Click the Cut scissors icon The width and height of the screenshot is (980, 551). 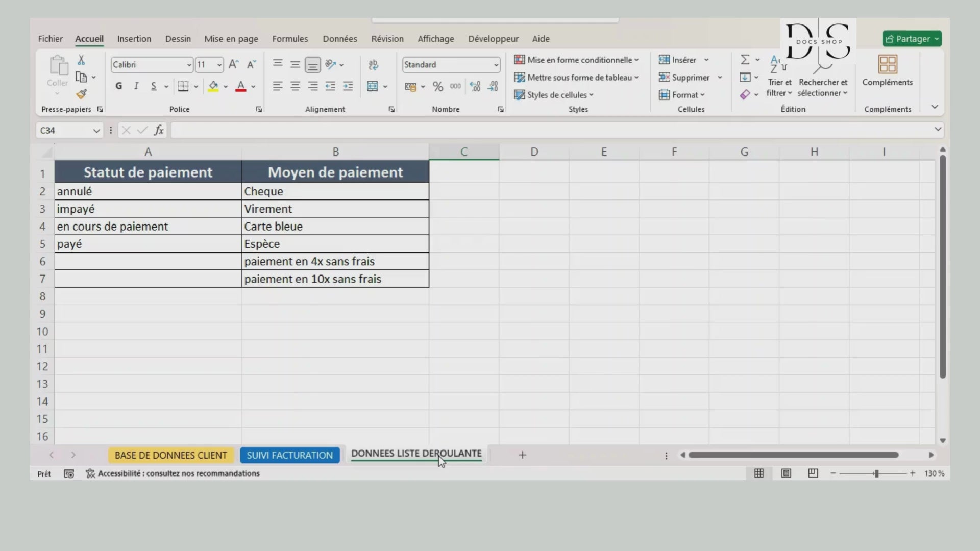click(x=81, y=60)
